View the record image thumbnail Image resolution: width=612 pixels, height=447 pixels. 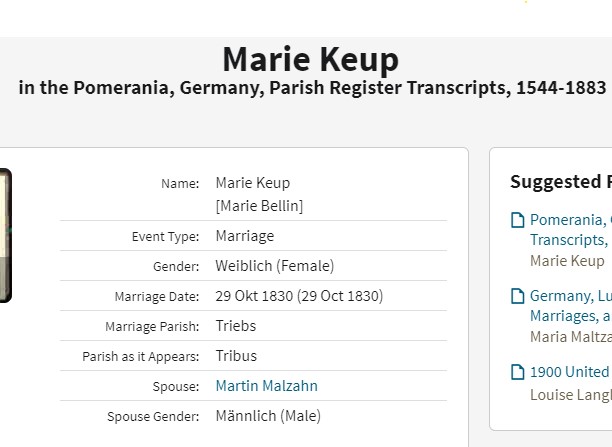(5, 235)
